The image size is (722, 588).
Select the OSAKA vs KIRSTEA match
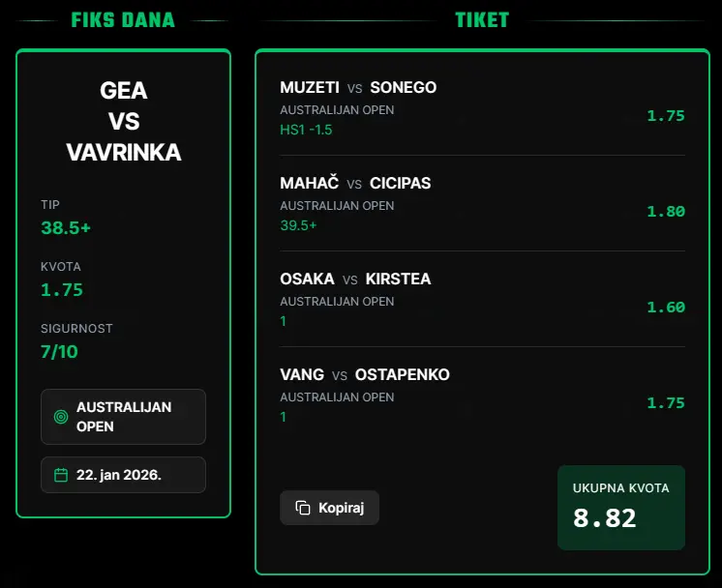(x=355, y=279)
